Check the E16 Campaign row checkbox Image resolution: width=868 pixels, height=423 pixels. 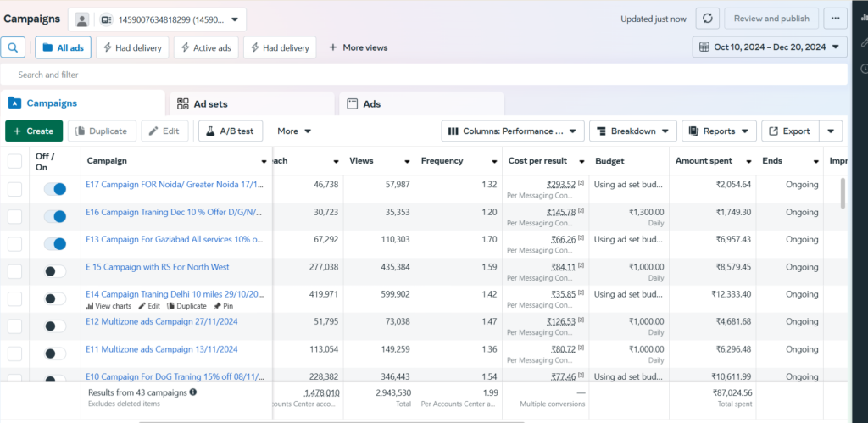click(x=15, y=216)
